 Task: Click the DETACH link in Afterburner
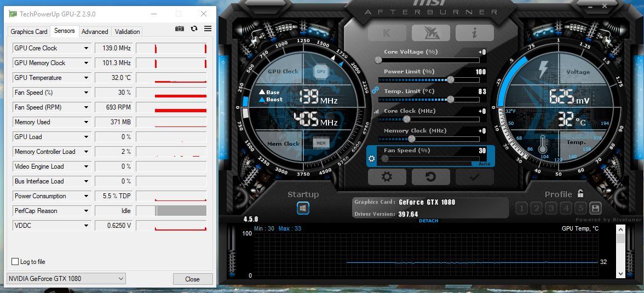tap(429, 221)
